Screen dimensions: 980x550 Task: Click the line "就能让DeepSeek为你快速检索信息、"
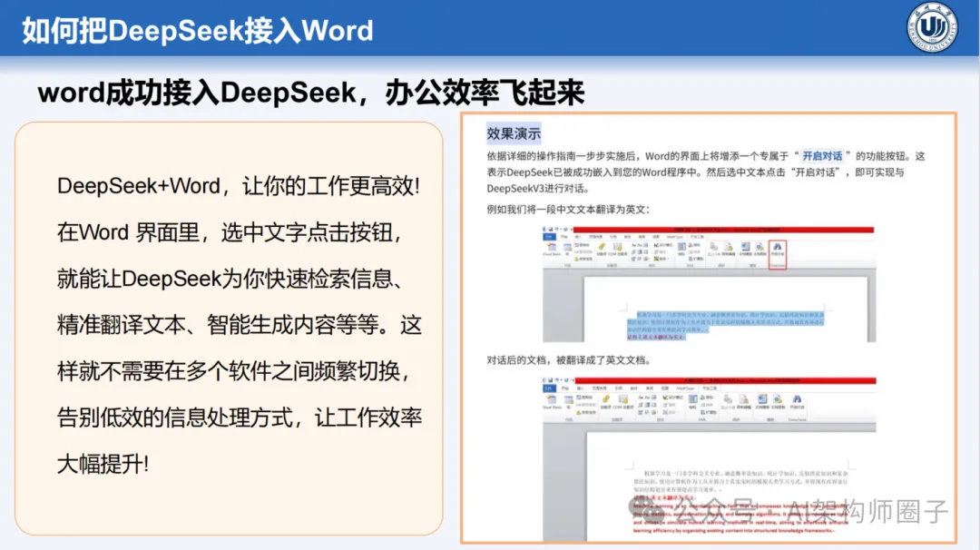click(230, 279)
